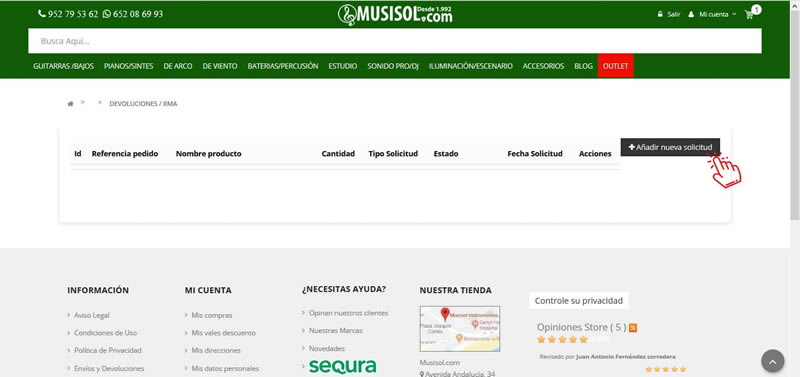Click the DEVOLUCIONES / RMA breadcrumb

pyautogui.click(x=143, y=104)
